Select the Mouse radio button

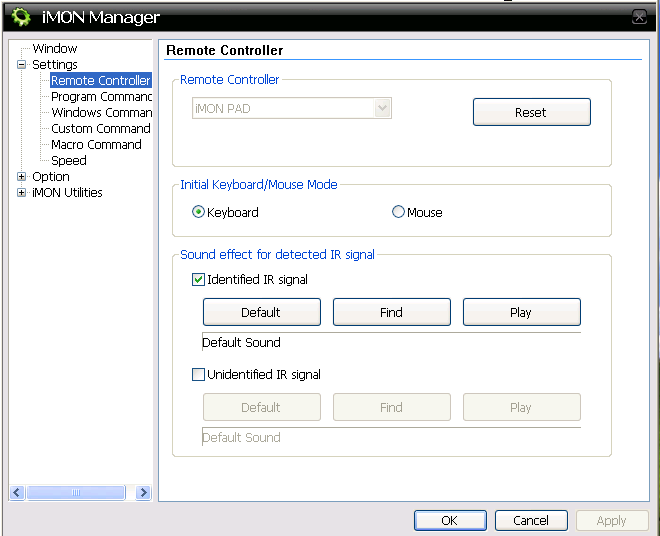tap(398, 212)
